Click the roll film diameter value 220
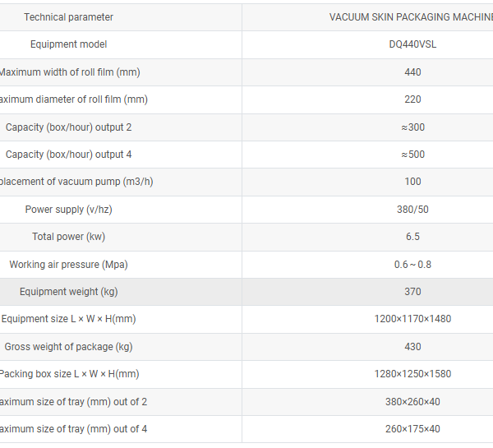The height and width of the screenshot is (448, 493). pyautogui.click(x=412, y=99)
